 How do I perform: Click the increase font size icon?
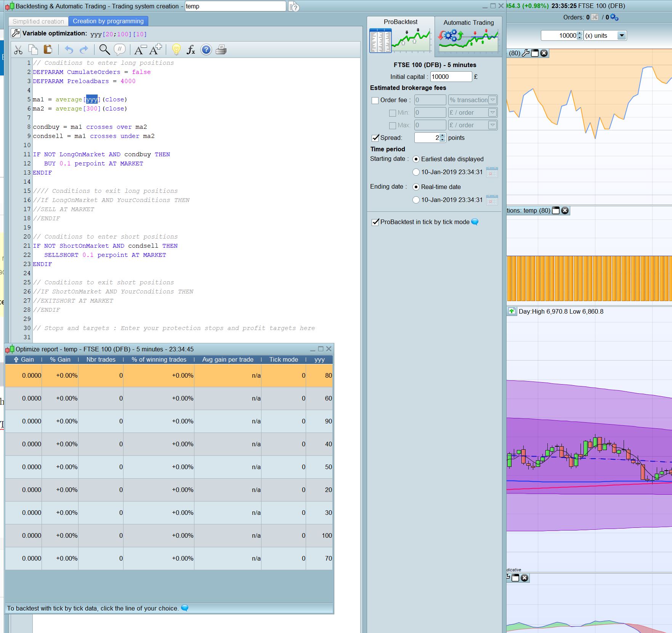click(156, 49)
